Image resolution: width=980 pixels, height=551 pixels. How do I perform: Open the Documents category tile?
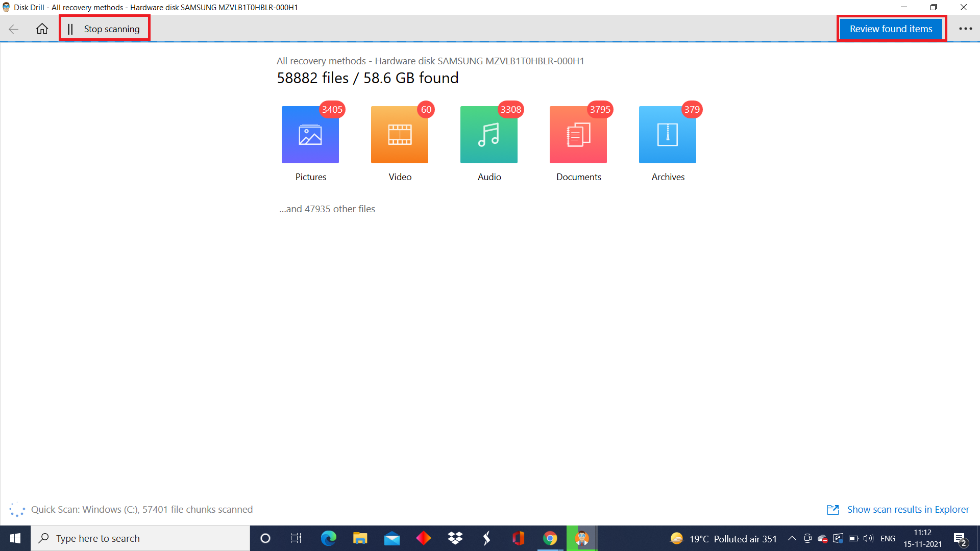click(x=578, y=135)
